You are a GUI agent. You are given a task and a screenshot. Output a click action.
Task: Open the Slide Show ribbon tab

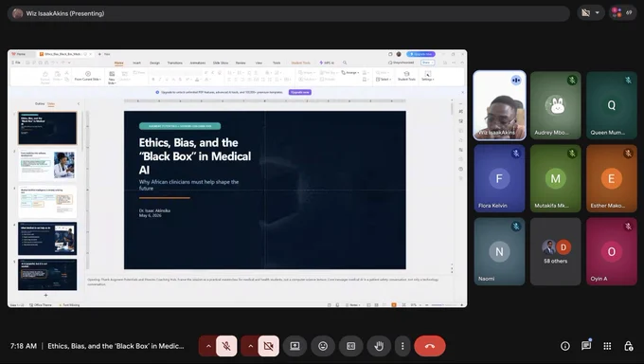(221, 63)
